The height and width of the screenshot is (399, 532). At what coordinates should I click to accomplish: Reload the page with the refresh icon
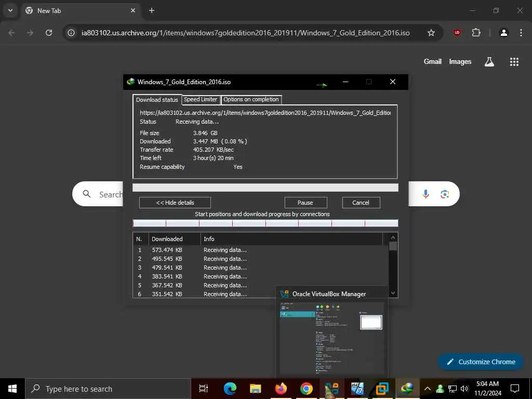click(x=49, y=33)
